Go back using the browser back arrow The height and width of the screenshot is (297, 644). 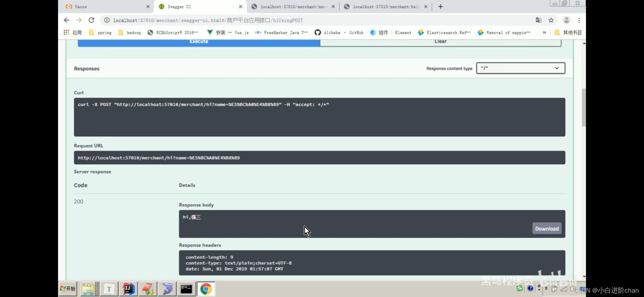[x=66, y=20]
